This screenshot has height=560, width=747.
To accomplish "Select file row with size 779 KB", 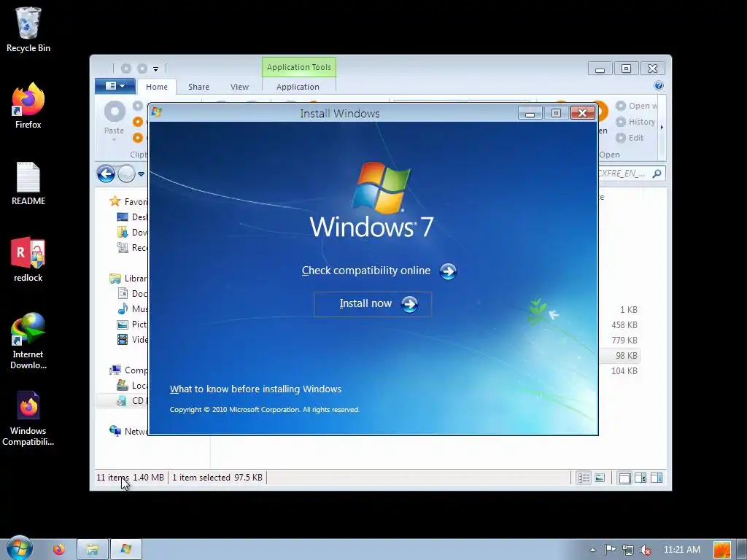I will coord(624,340).
